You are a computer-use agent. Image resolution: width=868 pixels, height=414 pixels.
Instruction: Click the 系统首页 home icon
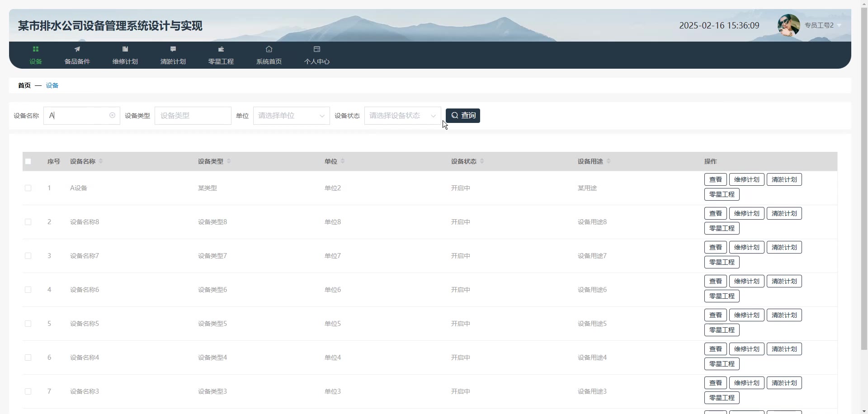click(x=269, y=49)
